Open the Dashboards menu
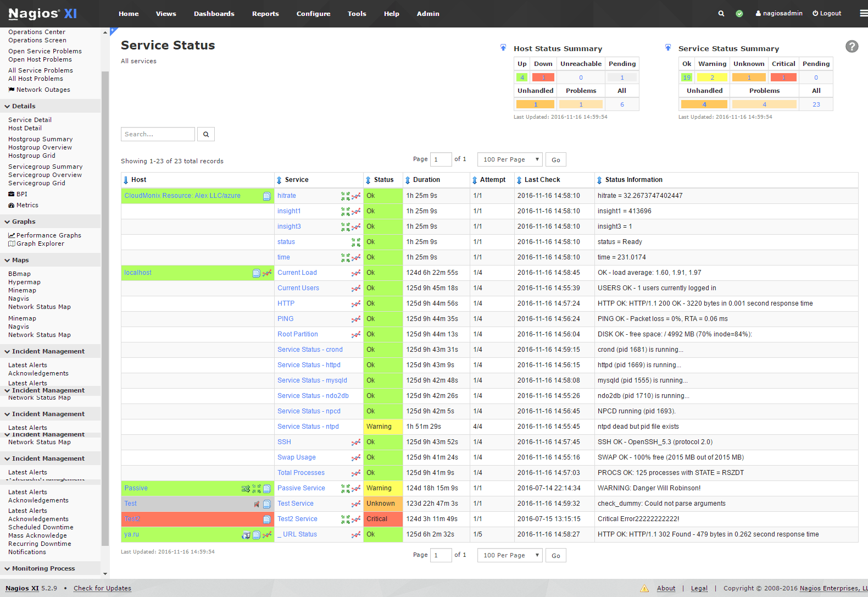This screenshot has width=868, height=597. tap(214, 14)
